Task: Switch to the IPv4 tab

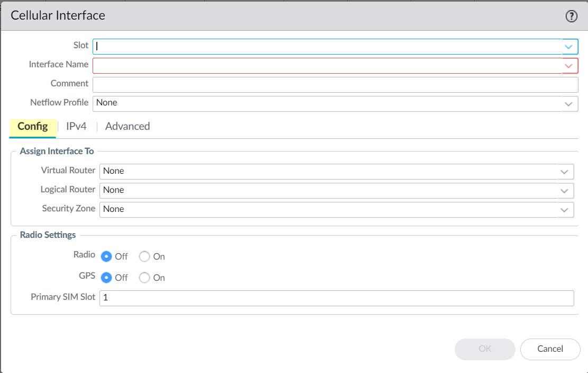Action: 76,127
